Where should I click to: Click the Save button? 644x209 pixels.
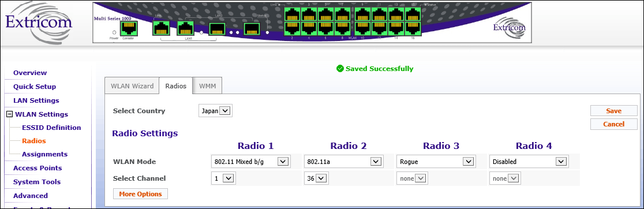[613, 111]
